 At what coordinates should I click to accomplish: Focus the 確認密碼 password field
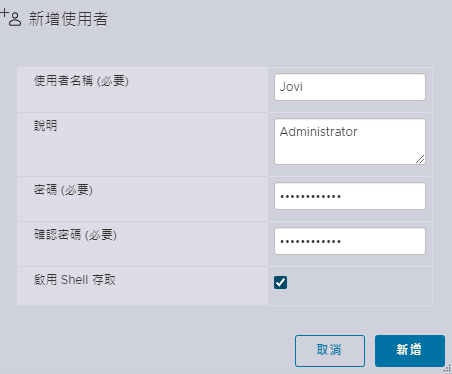coord(350,241)
